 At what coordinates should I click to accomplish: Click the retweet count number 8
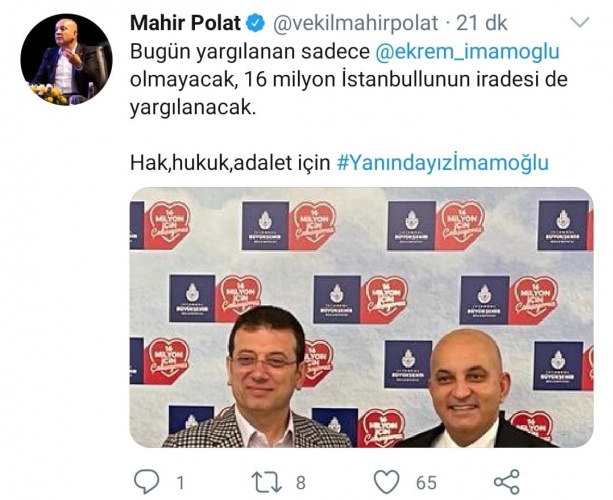(x=300, y=483)
